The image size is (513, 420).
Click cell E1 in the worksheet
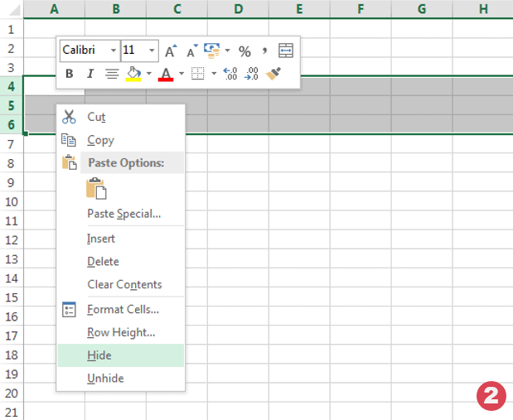coord(299,30)
